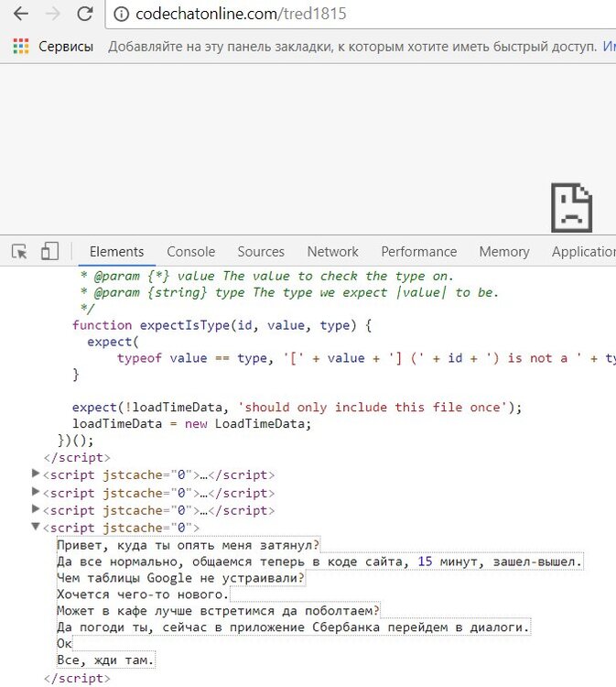Select the Network tab

point(332,252)
